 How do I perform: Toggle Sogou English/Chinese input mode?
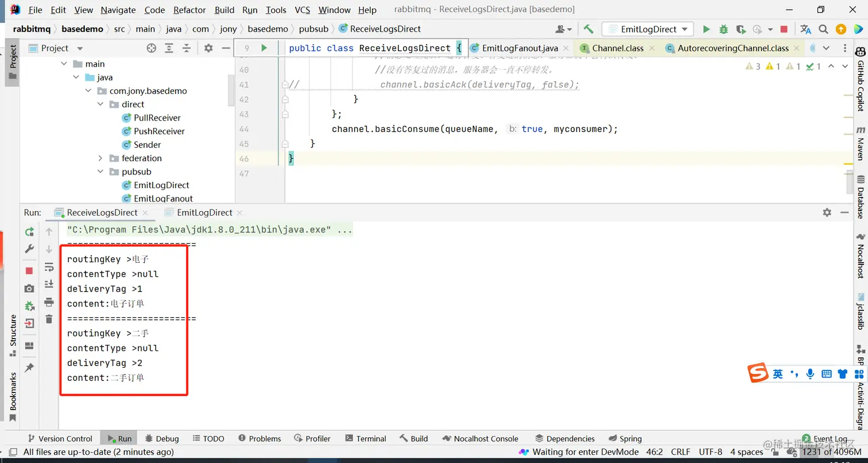(x=778, y=374)
